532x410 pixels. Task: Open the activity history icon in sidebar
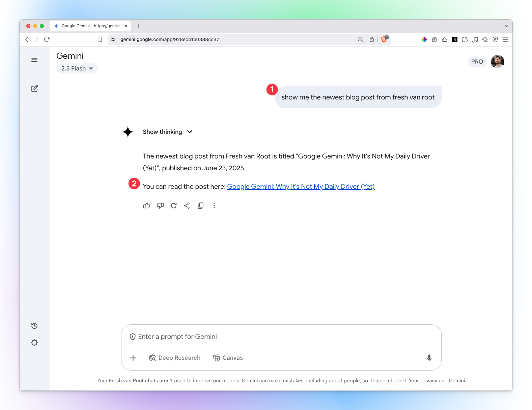(x=34, y=326)
